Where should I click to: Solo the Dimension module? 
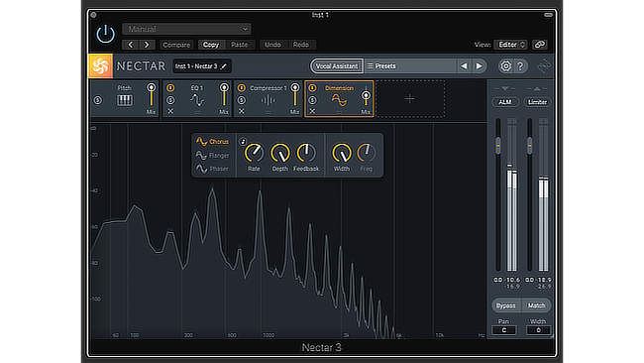312,100
